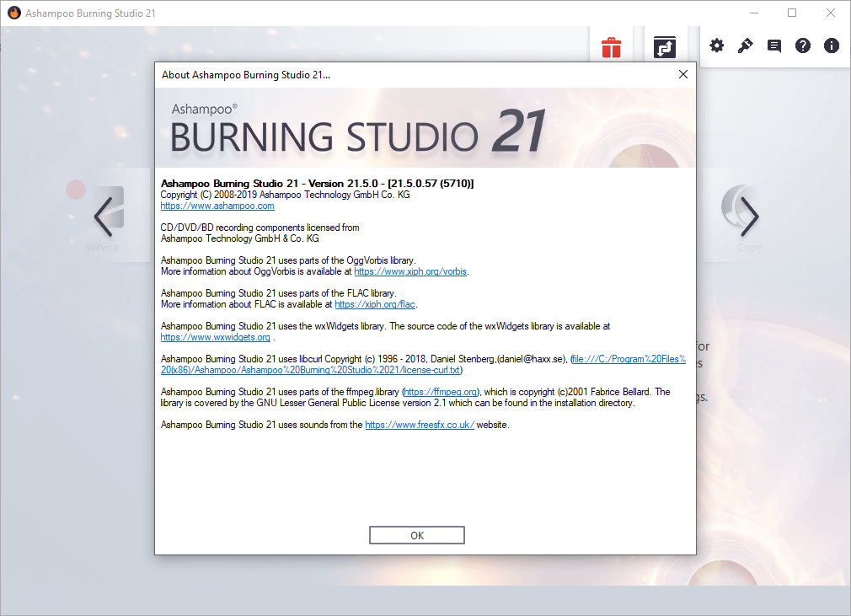Open help with the question mark icon
The height and width of the screenshot is (616, 851).
click(803, 46)
